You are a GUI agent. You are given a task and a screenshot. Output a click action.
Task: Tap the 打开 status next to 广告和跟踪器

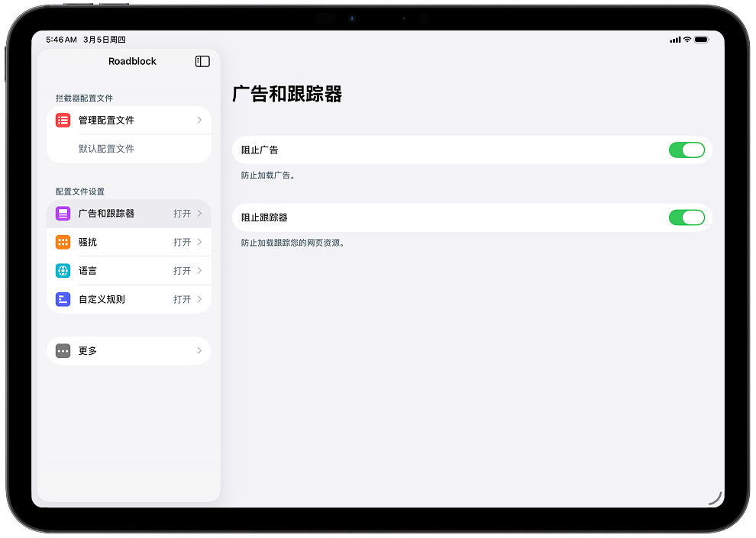click(182, 214)
